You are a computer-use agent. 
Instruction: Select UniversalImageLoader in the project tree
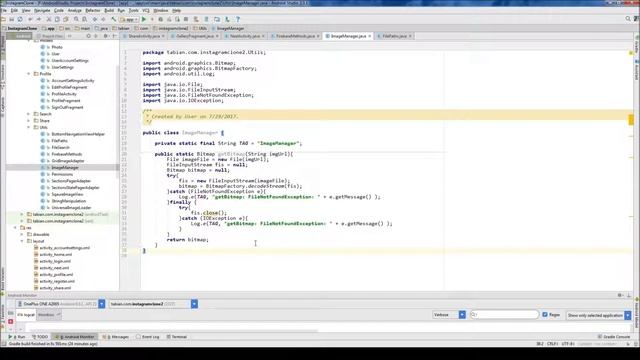click(71, 208)
